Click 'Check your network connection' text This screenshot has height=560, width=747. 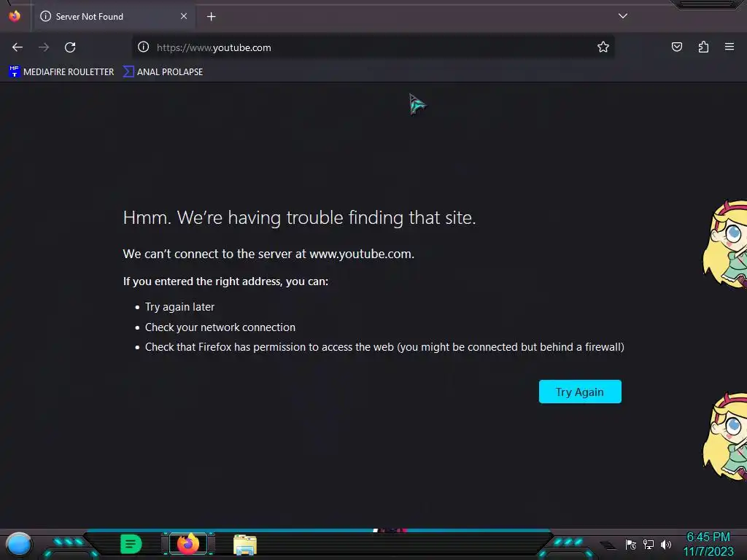point(220,327)
